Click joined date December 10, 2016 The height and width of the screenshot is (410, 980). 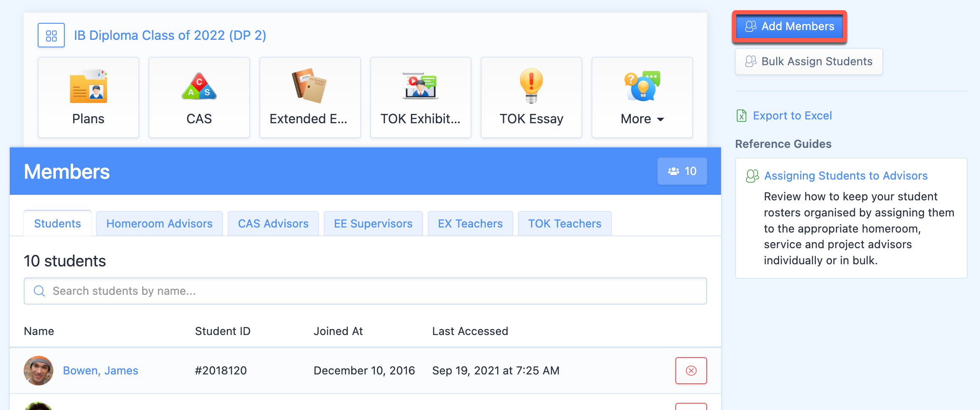coord(364,371)
